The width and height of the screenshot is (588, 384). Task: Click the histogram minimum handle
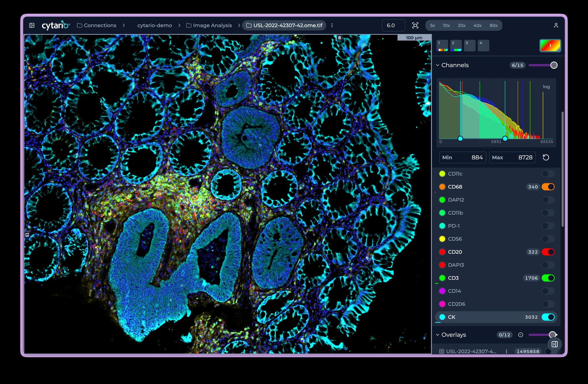tap(460, 139)
